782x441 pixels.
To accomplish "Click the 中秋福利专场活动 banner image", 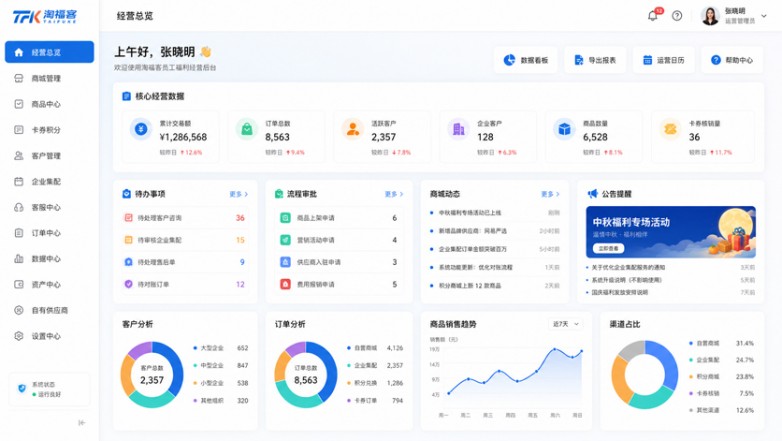I will coord(671,232).
